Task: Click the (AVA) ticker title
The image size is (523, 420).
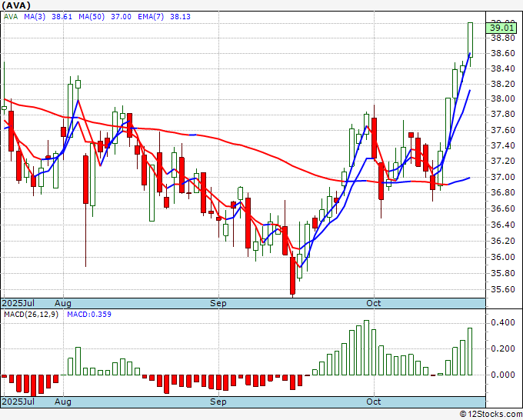Action: tap(17, 5)
